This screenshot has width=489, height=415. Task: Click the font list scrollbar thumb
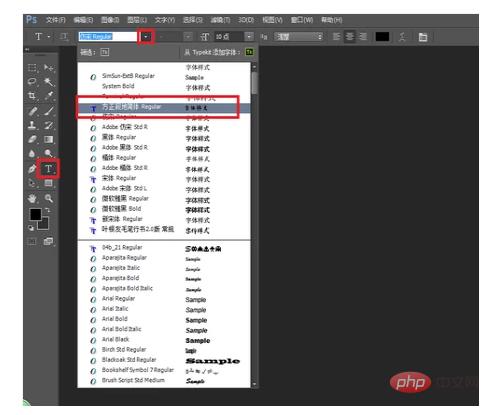(254, 83)
